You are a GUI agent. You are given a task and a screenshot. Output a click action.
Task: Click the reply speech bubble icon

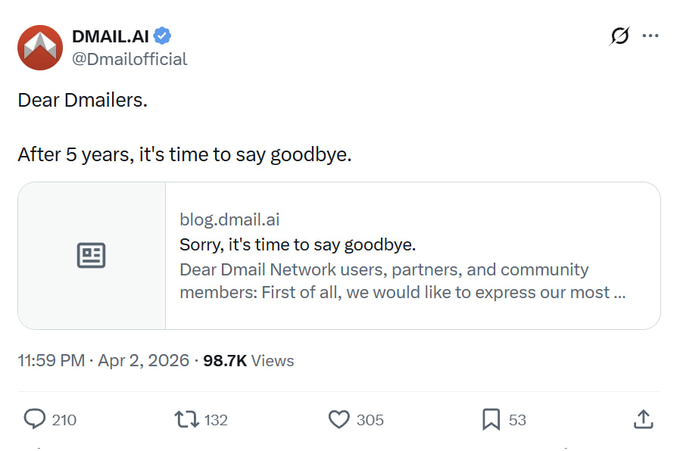click(x=34, y=419)
